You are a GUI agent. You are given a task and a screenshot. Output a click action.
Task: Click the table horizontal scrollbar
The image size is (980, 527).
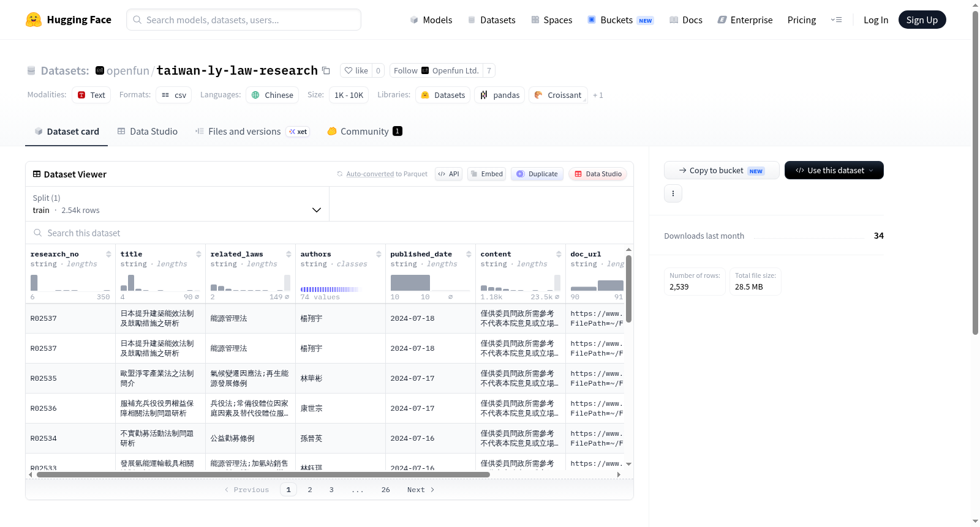(x=263, y=474)
